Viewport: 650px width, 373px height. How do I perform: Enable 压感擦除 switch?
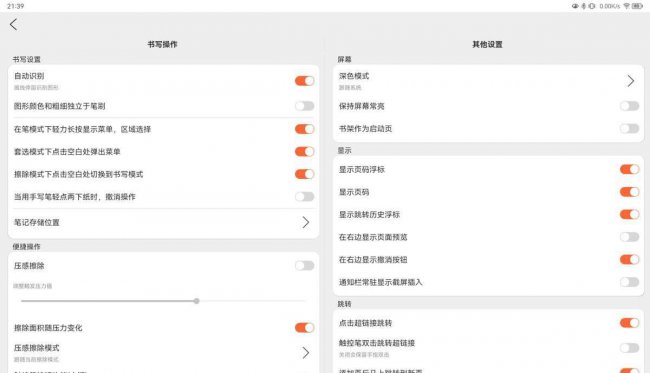pos(305,266)
